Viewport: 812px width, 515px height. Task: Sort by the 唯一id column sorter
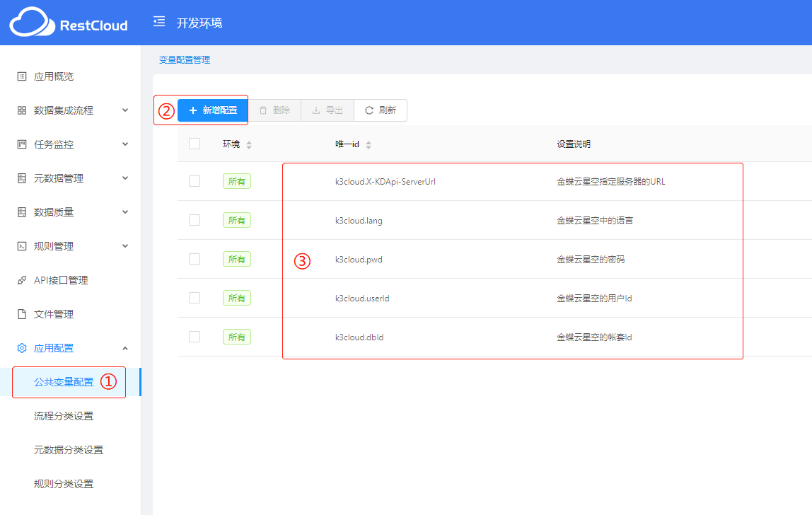[x=369, y=145]
